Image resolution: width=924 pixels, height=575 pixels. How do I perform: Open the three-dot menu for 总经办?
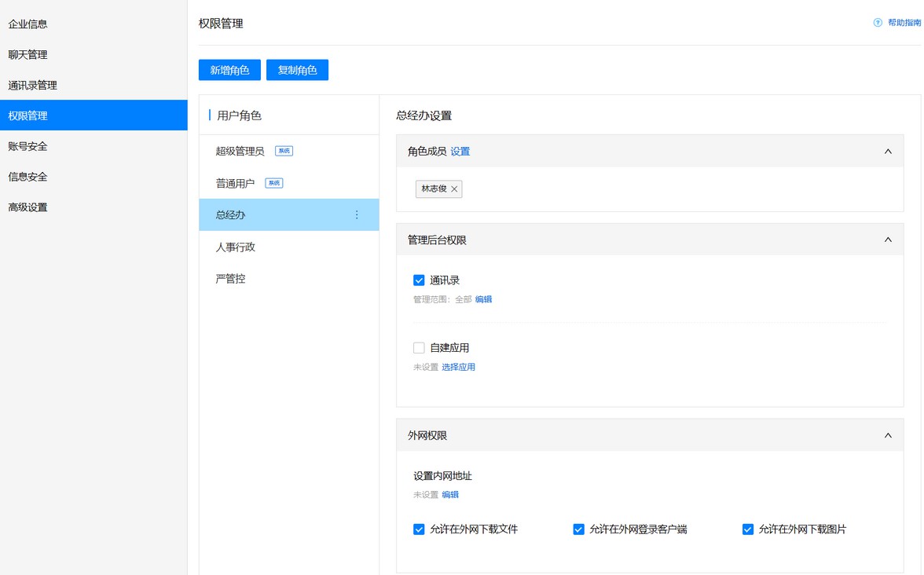[x=357, y=214]
